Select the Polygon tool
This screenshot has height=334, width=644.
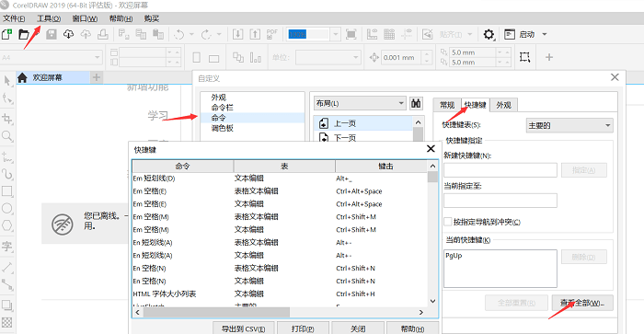coord(7,226)
